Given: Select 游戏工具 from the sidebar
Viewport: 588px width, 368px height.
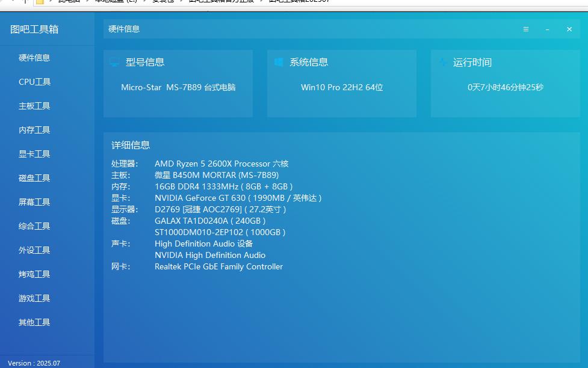Looking at the screenshot, I should [x=34, y=298].
